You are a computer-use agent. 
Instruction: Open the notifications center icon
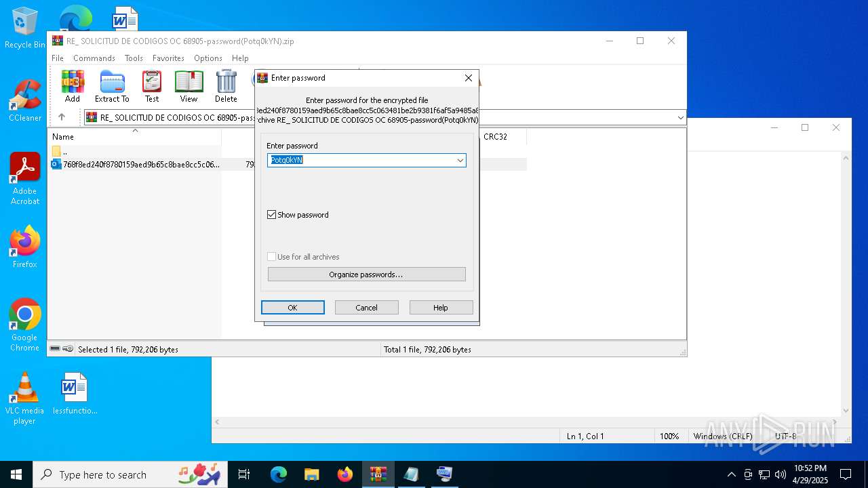coord(846,474)
